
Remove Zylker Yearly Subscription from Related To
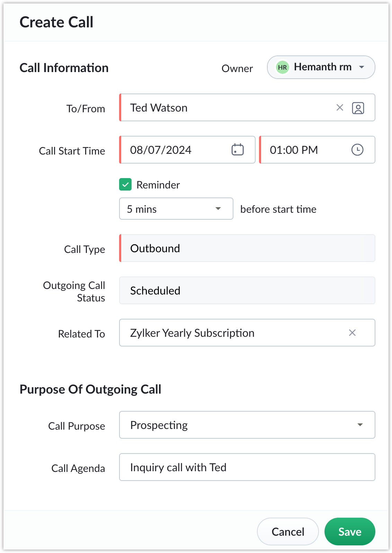click(352, 333)
